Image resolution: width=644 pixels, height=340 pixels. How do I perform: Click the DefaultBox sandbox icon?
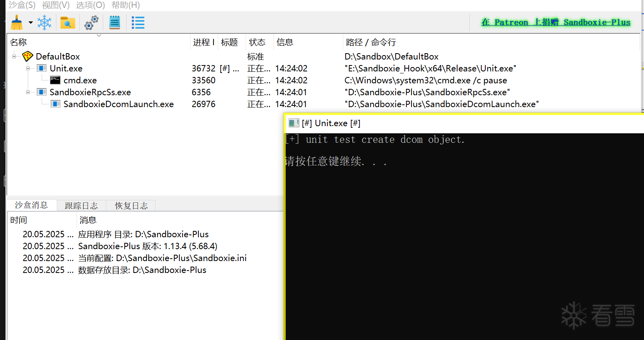pyautogui.click(x=28, y=56)
